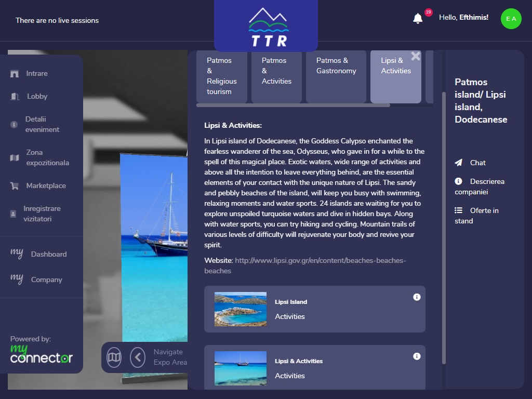Click the EA user avatar
The image size is (532, 399).
point(511,19)
